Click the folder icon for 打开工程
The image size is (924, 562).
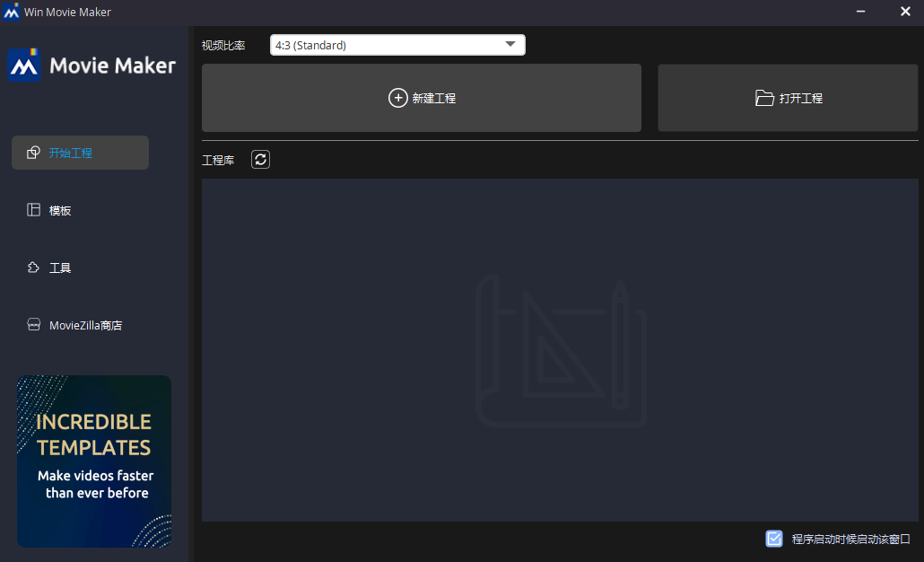click(x=764, y=98)
